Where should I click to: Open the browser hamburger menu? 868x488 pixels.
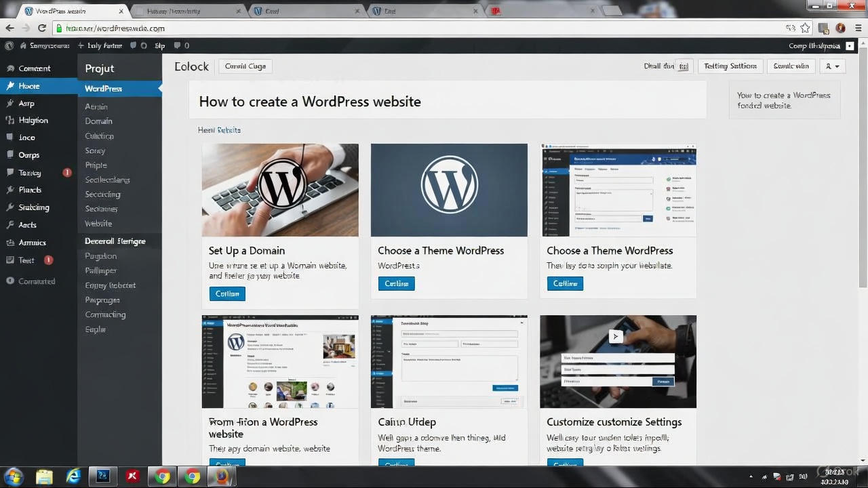(x=857, y=28)
